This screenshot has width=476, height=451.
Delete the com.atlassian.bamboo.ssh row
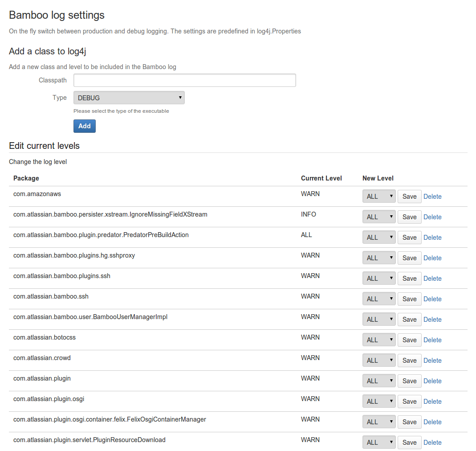pos(432,299)
